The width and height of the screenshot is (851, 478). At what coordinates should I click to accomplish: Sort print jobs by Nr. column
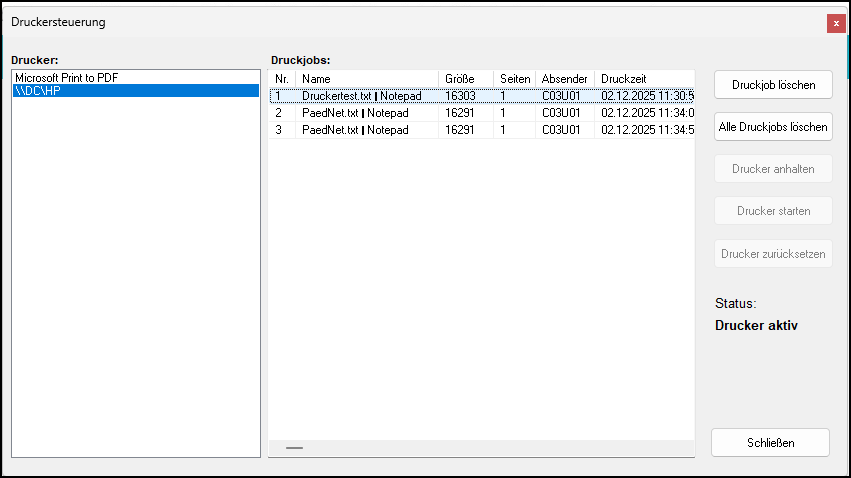282,79
